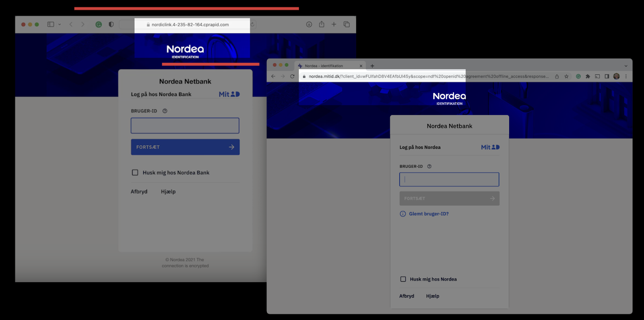
Task: Open the Grammarly extension in Safari
Action: point(99,25)
